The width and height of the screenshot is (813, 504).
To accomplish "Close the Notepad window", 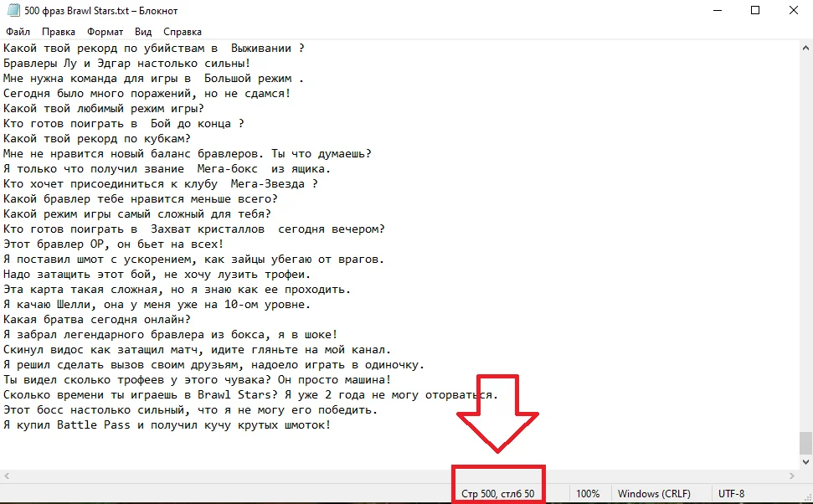I will [x=794, y=10].
